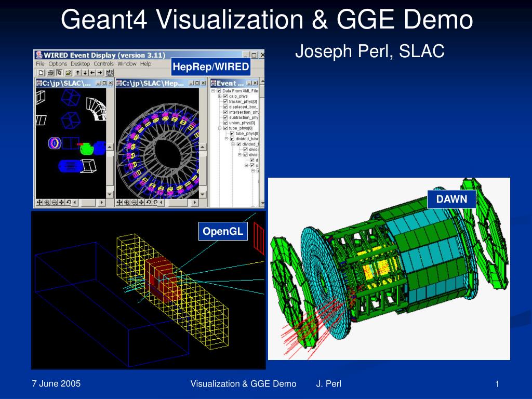Select translate tool in left C:\jp\SLAC view
Image resolution: width=532 pixels, height=399 pixels.
click(x=39, y=202)
